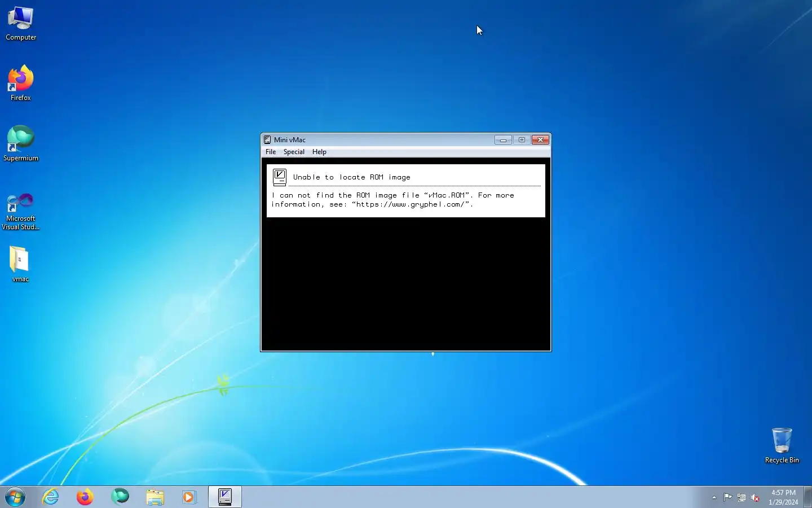
Task: Click the Show Desktop button at the taskbar's end
Action: [808, 497]
